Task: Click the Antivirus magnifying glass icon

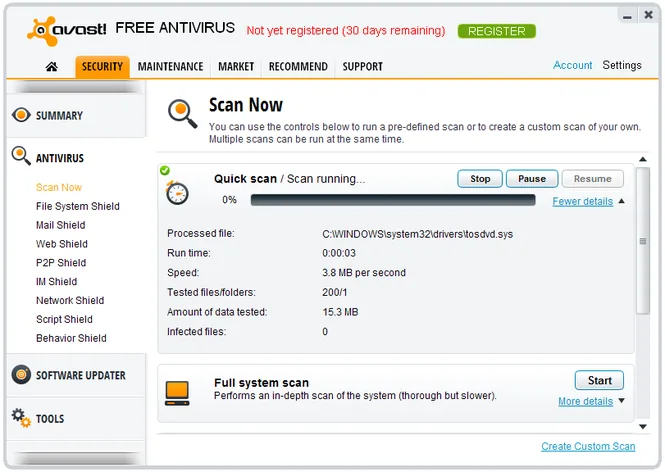Action: (21, 156)
